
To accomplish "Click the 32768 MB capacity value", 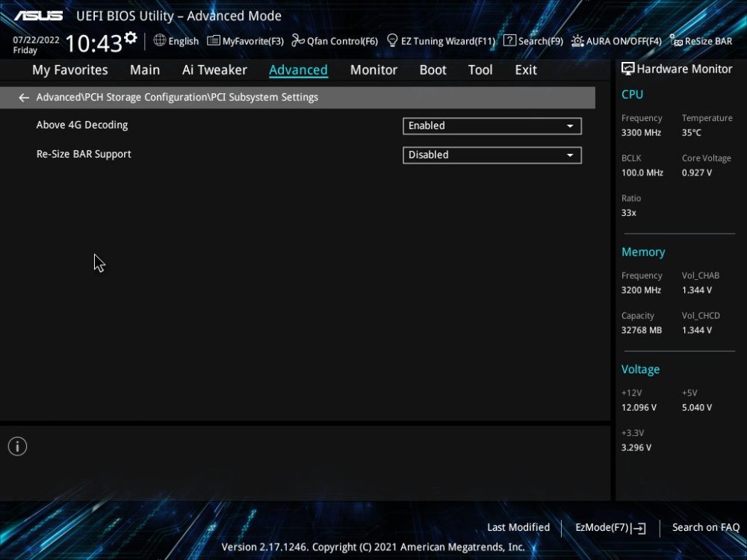I will coord(641,330).
